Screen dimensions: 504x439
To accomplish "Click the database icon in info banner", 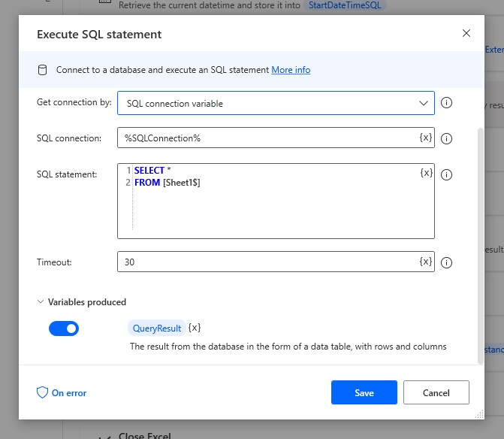I will [x=42, y=70].
